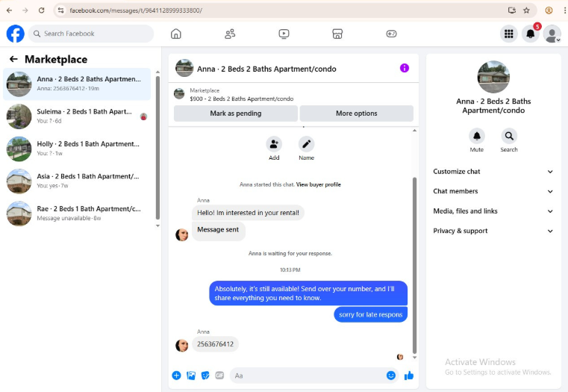Click Anna's avatar beside 2563676412 message

click(182, 346)
